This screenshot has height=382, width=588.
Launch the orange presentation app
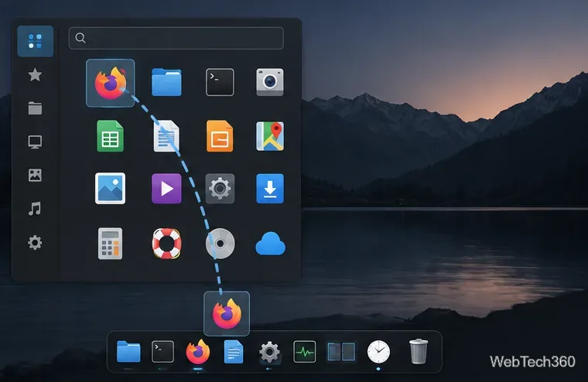tap(220, 136)
